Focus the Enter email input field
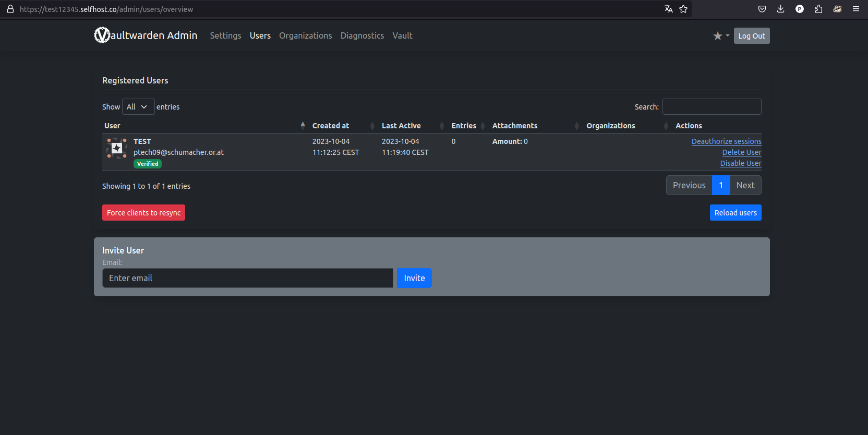 tap(247, 278)
